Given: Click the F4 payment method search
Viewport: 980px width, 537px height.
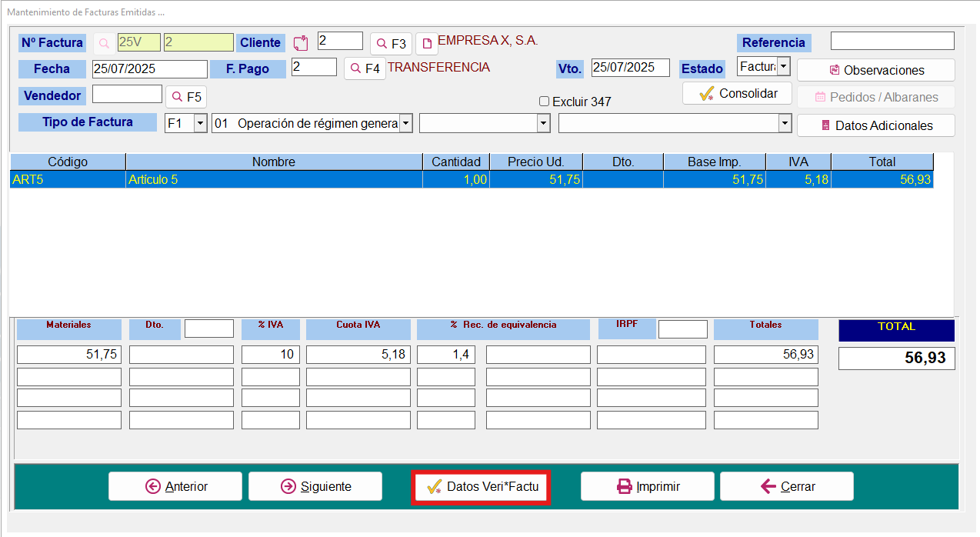Looking at the screenshot, I should tap(365, 68).
